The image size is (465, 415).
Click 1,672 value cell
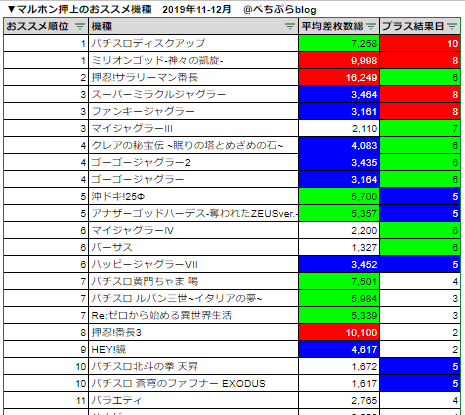(x=339, y=366)
